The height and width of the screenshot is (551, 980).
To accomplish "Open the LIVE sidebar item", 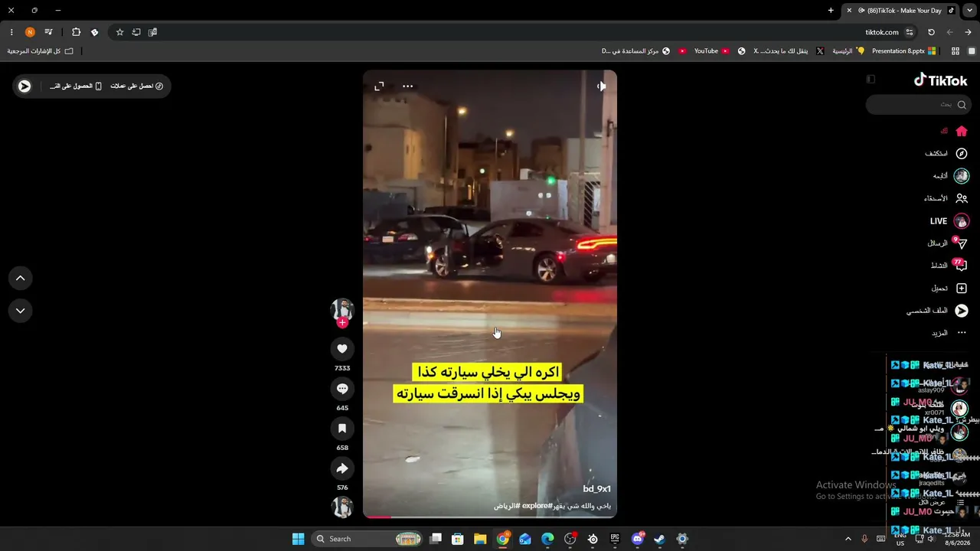I will pyautogui.click(x=949, y=221).
